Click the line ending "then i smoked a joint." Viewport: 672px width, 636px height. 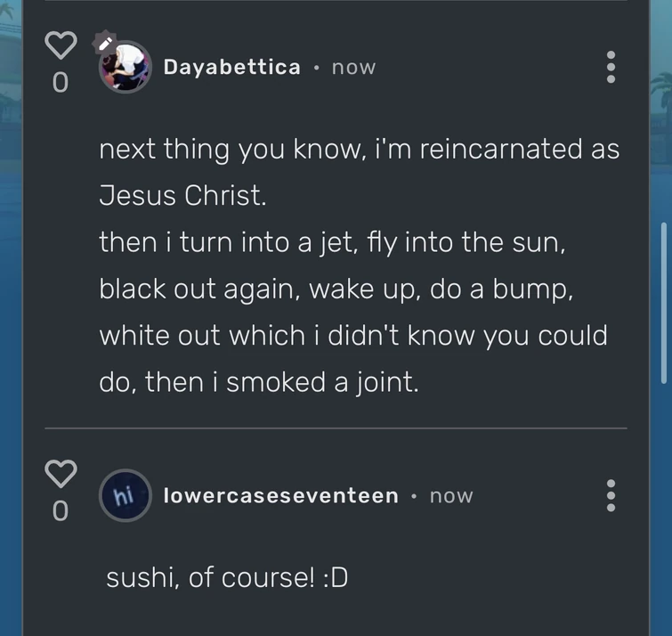[x=258, y=382]
